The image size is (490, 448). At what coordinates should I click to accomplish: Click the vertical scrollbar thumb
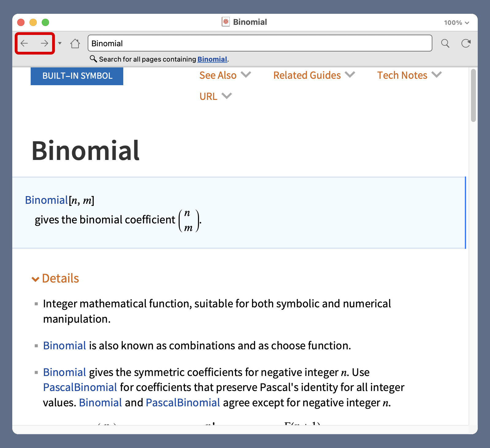click(x=473, y=96)
